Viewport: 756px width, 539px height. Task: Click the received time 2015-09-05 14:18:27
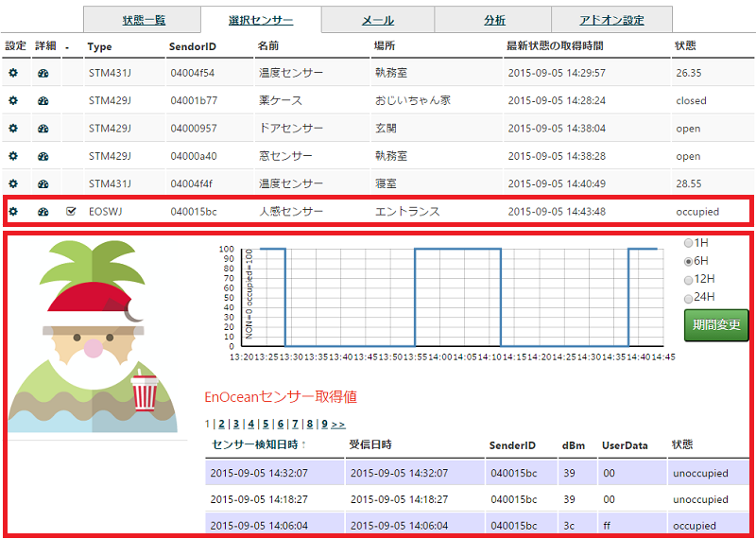coord(399,499)
